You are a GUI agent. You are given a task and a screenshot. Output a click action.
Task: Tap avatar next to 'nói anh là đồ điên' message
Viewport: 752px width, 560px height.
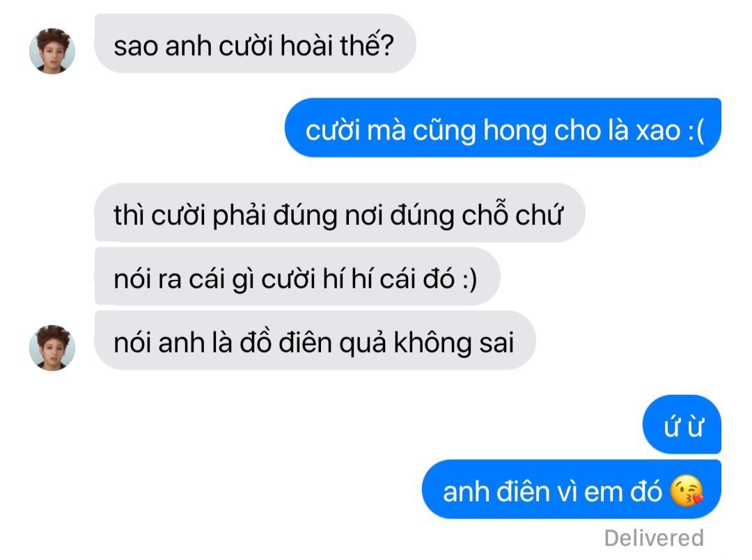point(52,348)
